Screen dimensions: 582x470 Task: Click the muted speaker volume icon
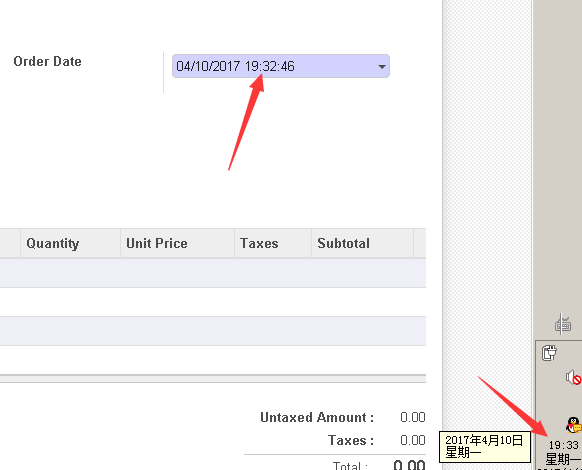[x=573, y=378]
